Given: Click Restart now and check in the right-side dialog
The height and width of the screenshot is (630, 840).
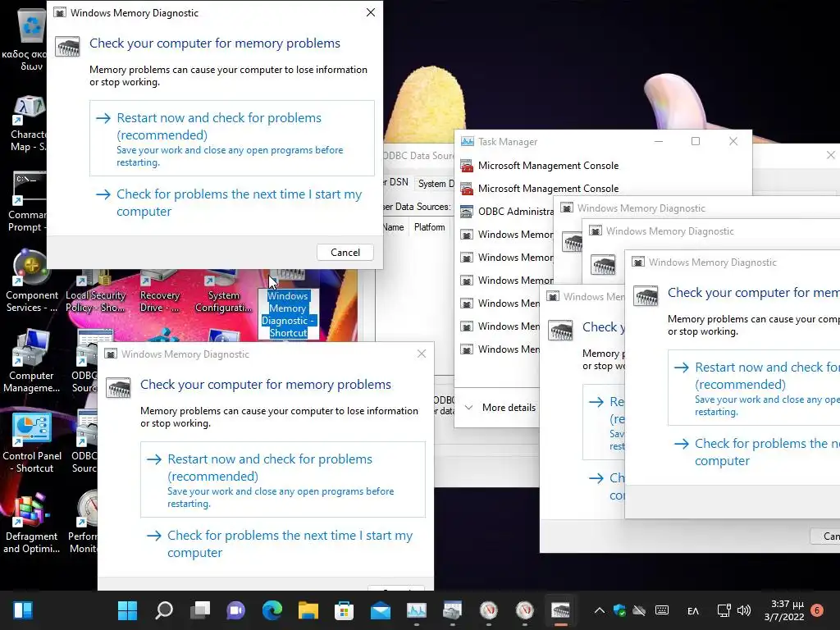Looking at the screenshot, I should click(754, 388).
